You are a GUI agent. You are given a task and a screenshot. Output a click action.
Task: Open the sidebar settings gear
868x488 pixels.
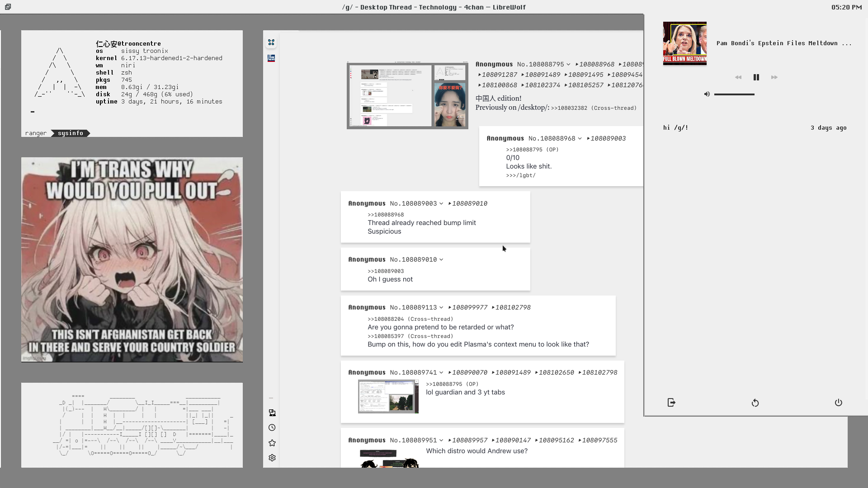pos(272,458)
